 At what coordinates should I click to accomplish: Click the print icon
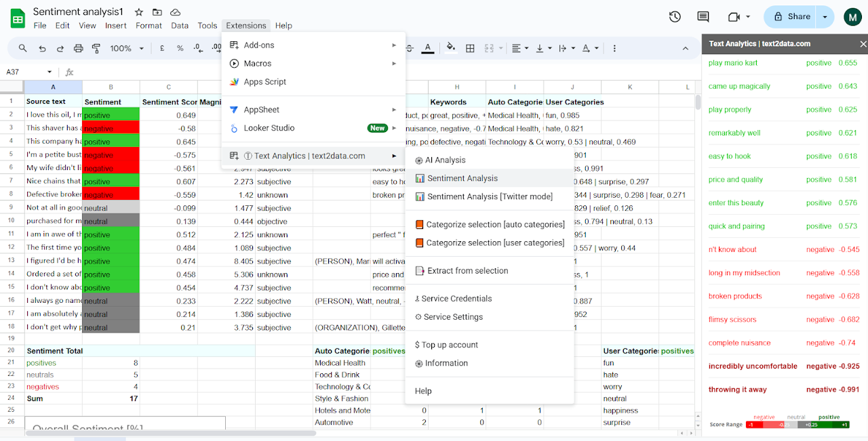[x=78, y=48]
